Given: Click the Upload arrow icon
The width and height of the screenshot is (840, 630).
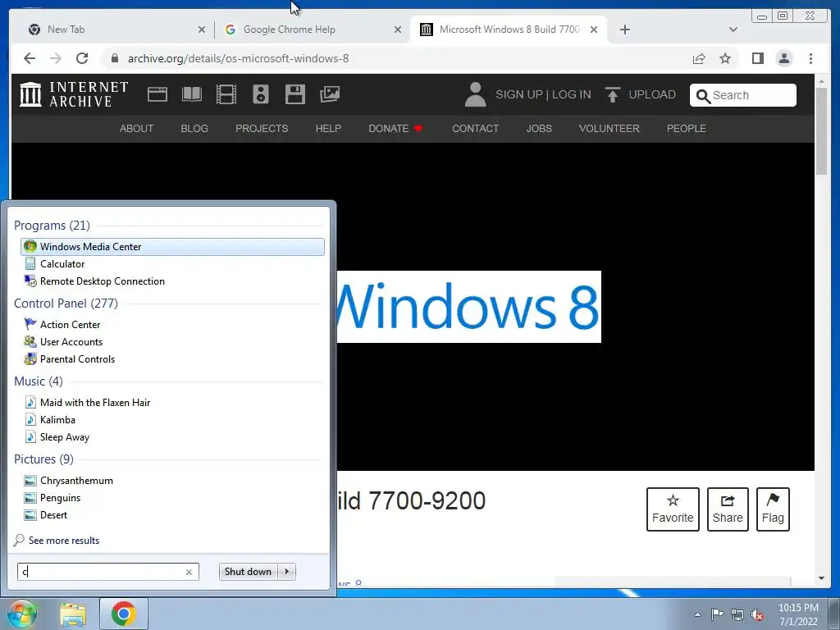Looking at the screenshot, I should pos(612,94).
